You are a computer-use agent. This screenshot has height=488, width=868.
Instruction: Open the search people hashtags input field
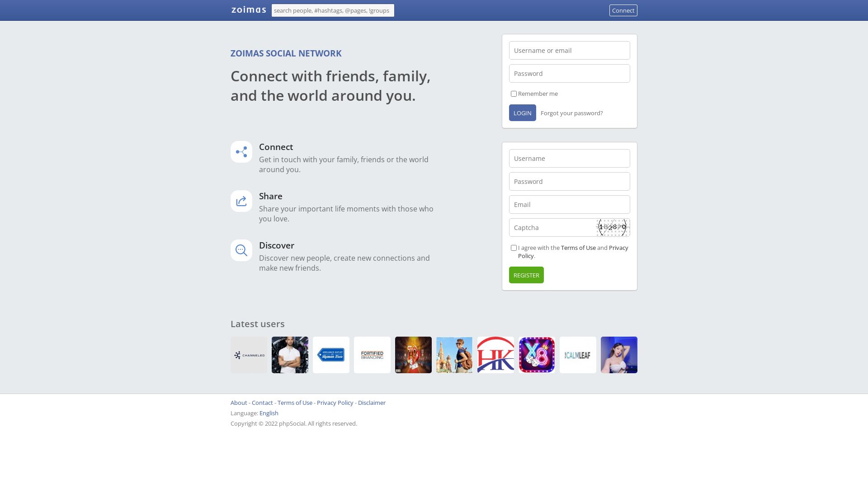[x=333, y=10]
